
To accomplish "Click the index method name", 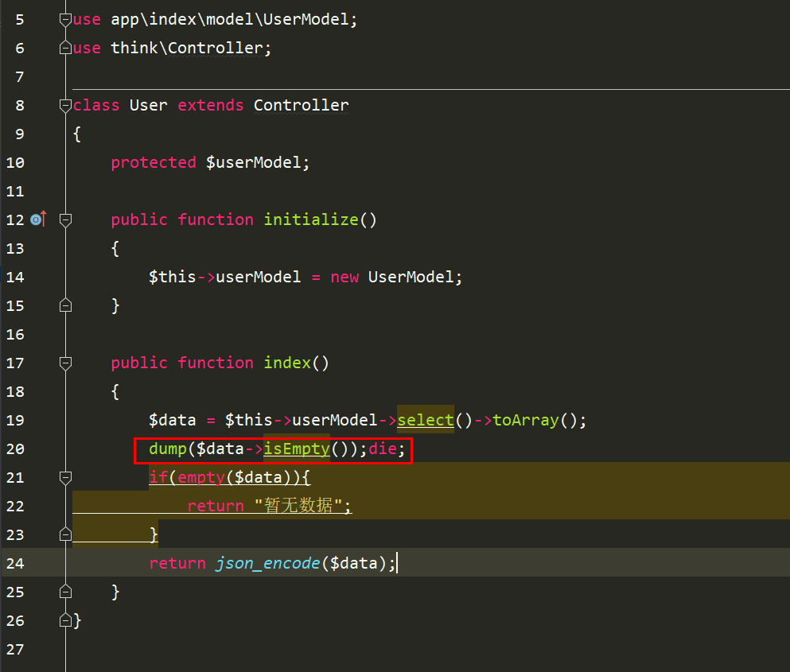I will pos(287,363).
